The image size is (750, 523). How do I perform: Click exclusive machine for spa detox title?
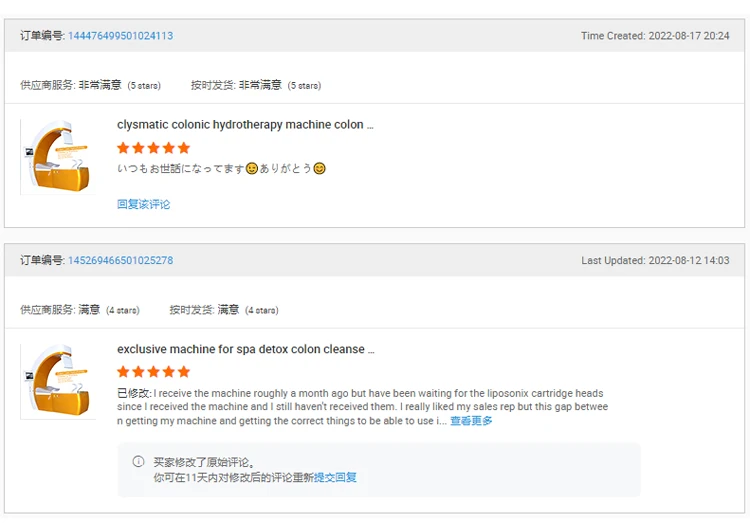(245, 350)
